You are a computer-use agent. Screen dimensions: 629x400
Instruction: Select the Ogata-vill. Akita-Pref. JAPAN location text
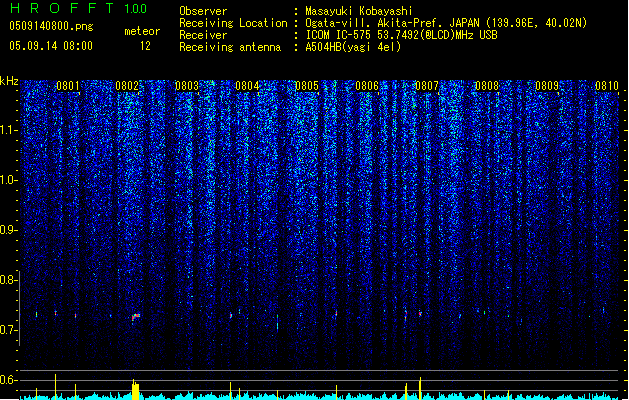click(x=446, y=23)
